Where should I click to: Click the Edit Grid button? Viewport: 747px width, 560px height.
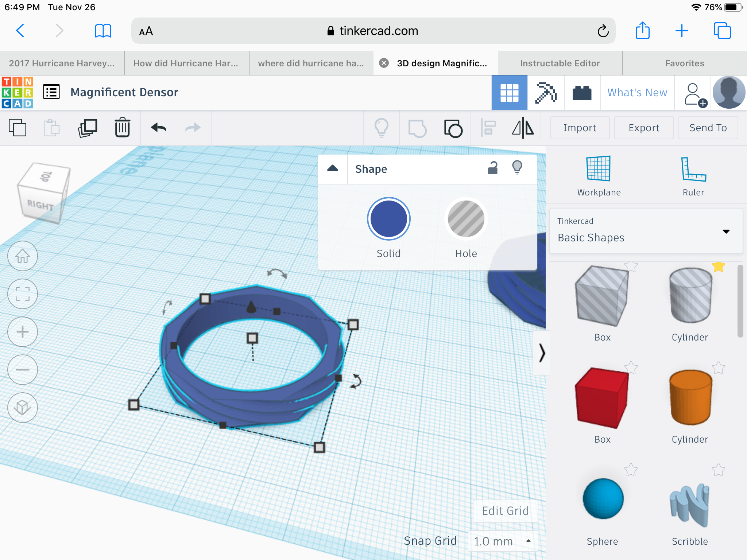505,511
